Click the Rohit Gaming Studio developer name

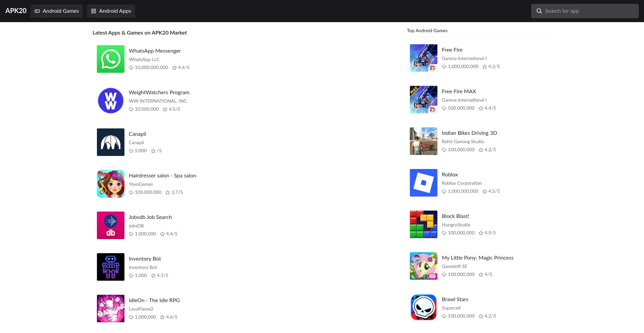click(x=463, y=142)
